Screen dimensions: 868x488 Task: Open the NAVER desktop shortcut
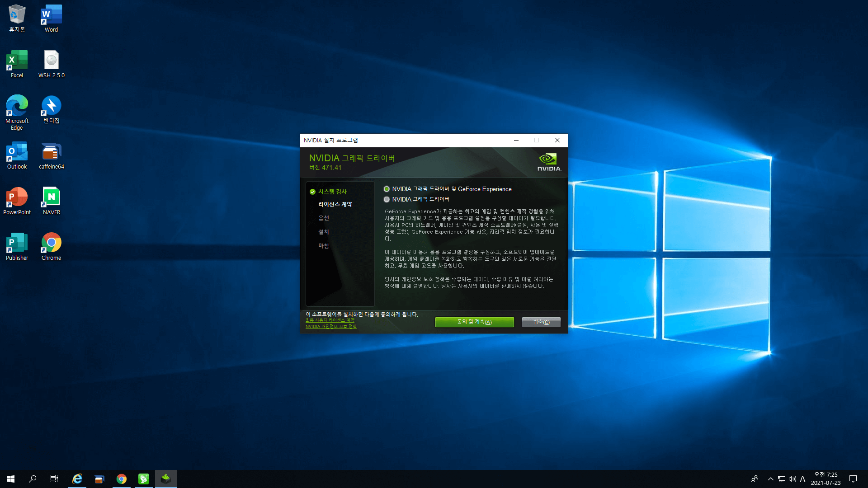coord(51,201)
